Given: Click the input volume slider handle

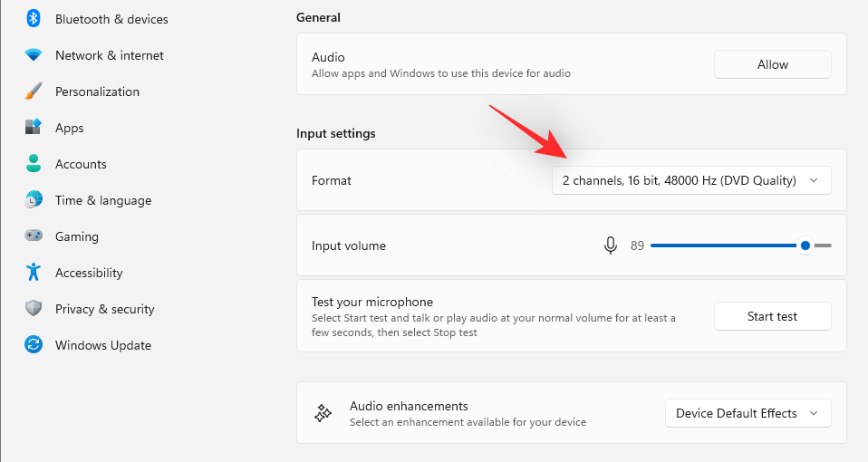Looking at the screenshot, I should (x=805, y=245).
